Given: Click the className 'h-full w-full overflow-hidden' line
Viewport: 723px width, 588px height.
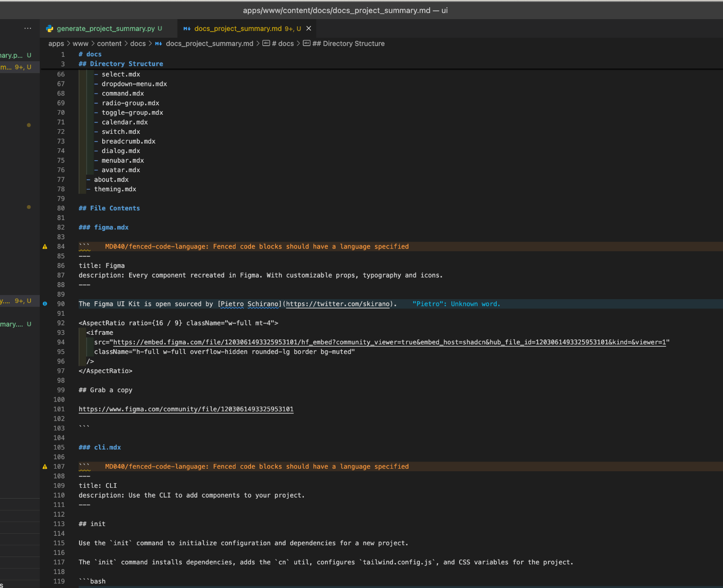Looking at the screenshot, I should pos(225,352).
